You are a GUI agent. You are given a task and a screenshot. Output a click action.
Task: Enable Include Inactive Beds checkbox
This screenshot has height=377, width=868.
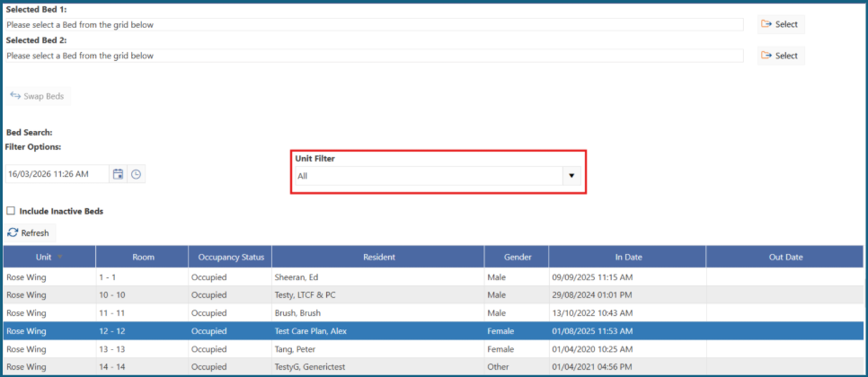coord(11,211)
